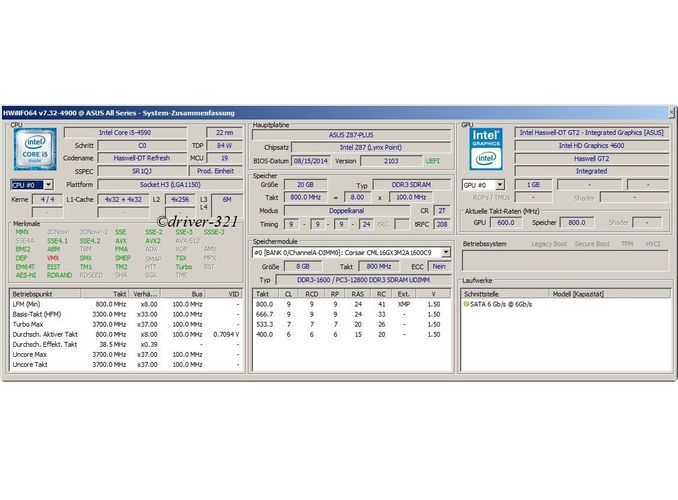Screen dimensions: 678x500
Task: Click the 0.7094 V VID value
Action: tap(226, 334)
